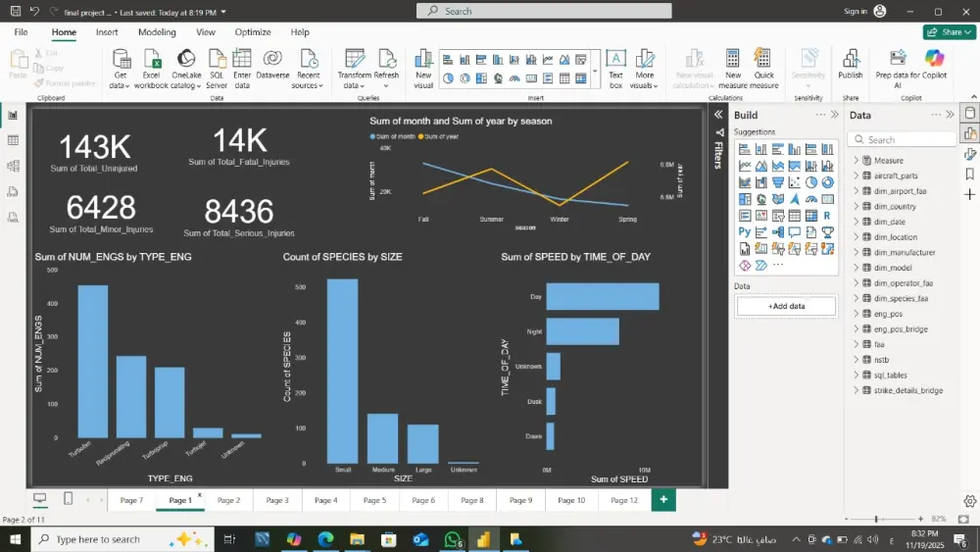This screenshot has width=980, height=552.
Task: Click the Data pane Search field
Action: click(903, 139)
